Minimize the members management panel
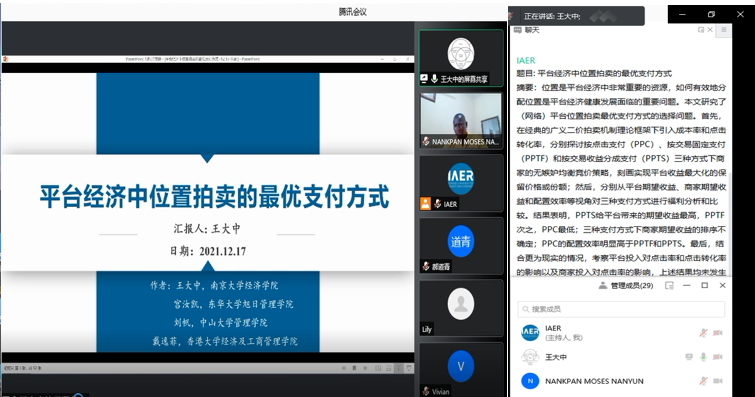The height and width of the screenshot is (397, 755). (x=687, y=286)
